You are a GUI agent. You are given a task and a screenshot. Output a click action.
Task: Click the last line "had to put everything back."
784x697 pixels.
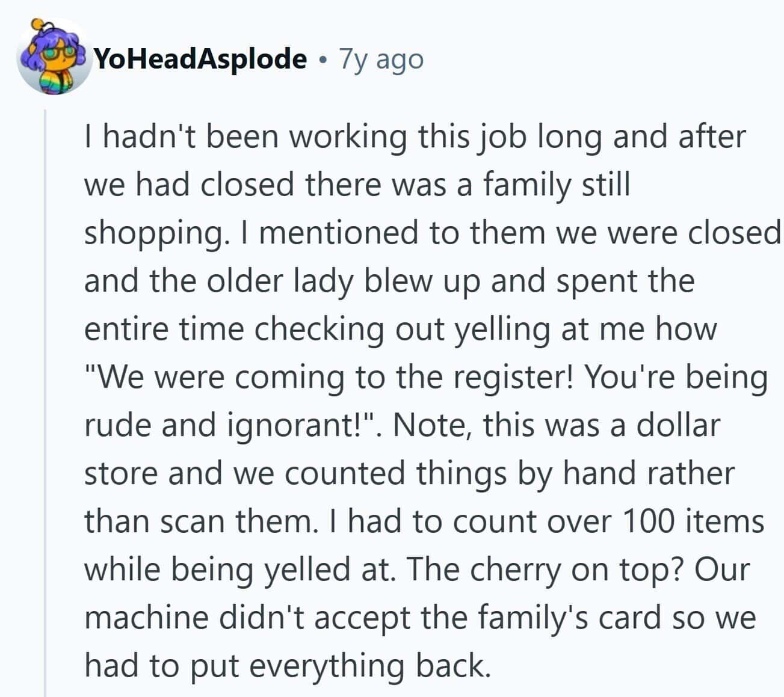tap(286, 666)
